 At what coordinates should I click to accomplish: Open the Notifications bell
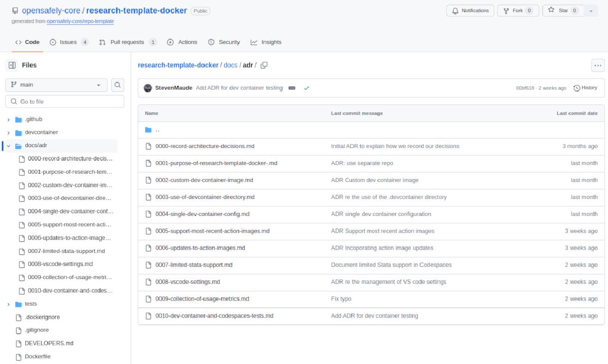(470, 10)
